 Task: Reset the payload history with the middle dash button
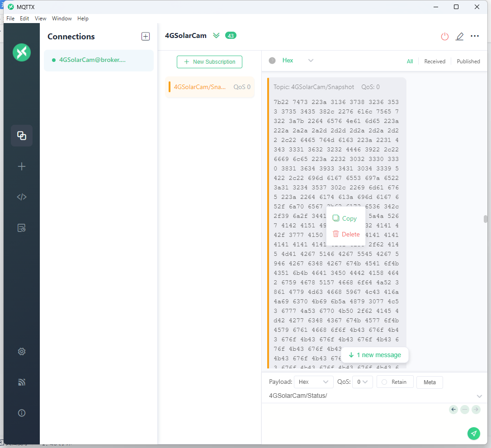click(465, 410)
